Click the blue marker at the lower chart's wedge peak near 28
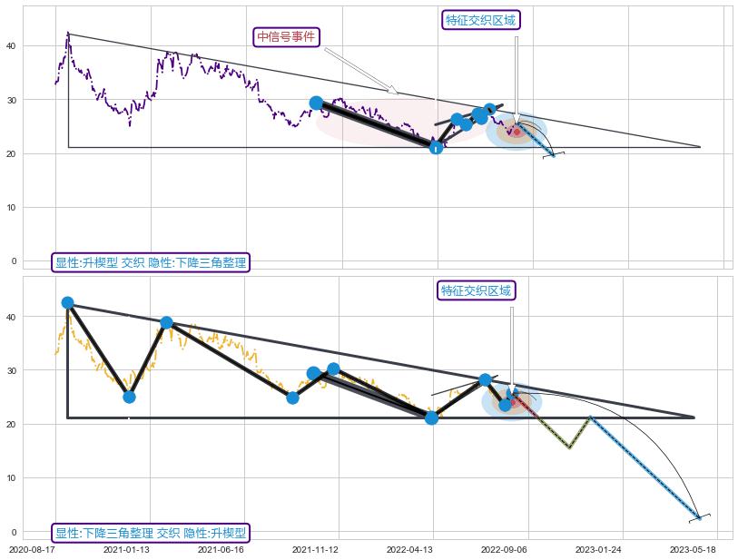 pos(485,380)
